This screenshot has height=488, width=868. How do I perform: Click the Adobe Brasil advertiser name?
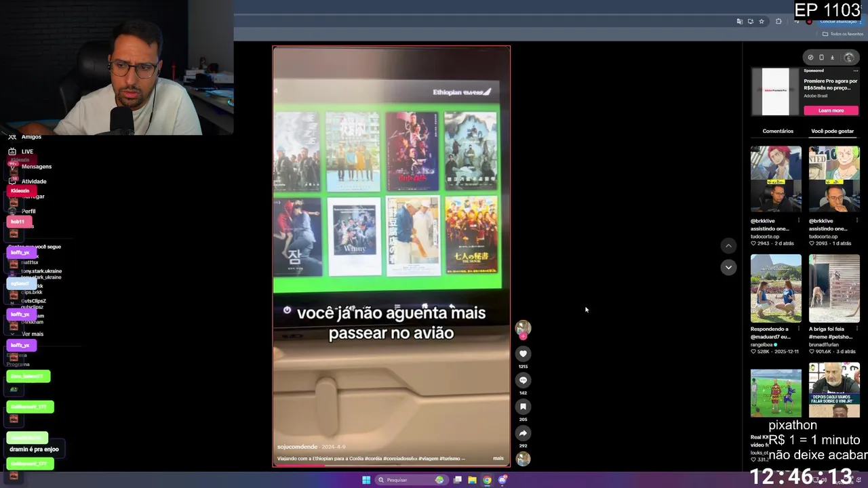point(816,96)
